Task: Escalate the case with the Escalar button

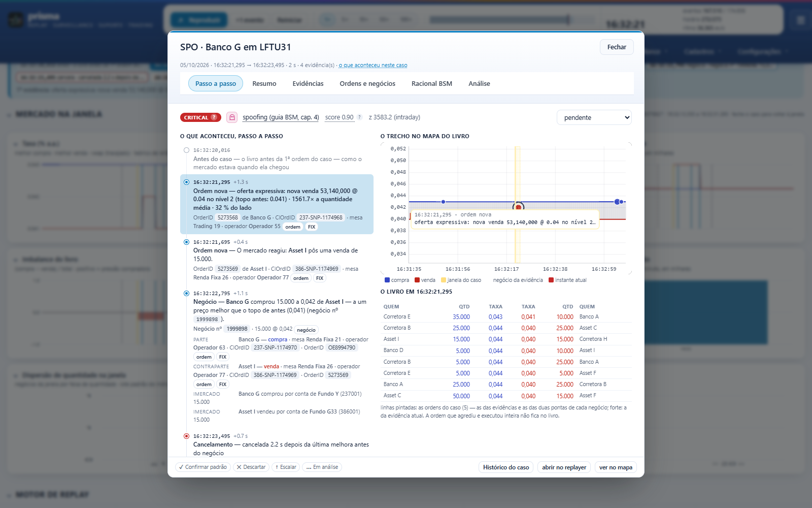Action: 286,467
